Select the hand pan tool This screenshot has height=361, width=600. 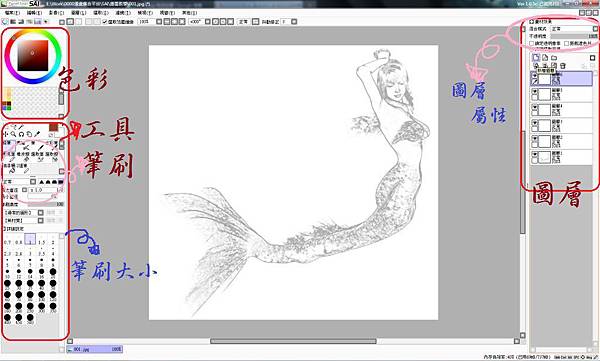[x=29, y=134]
